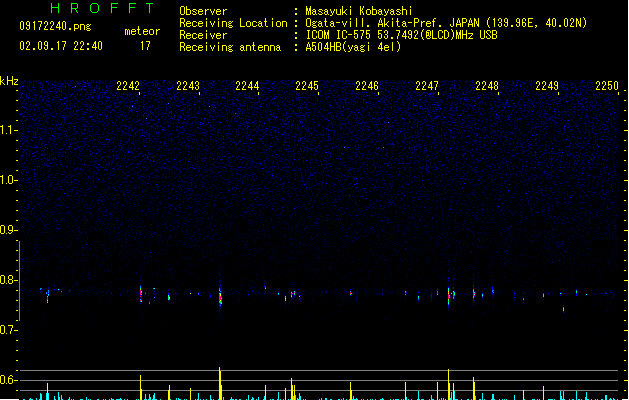
Task: Click the Receiving Location label
Action: (x=233, y=23)
